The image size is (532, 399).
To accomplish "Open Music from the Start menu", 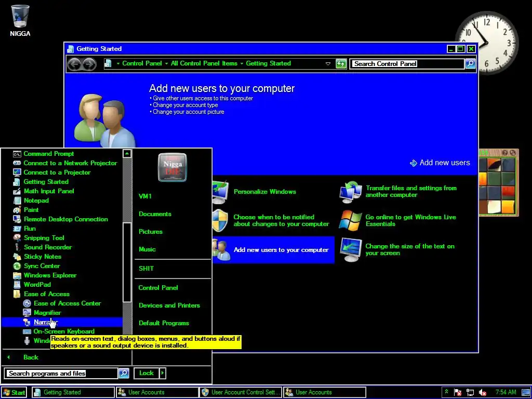I will (147, 249).
